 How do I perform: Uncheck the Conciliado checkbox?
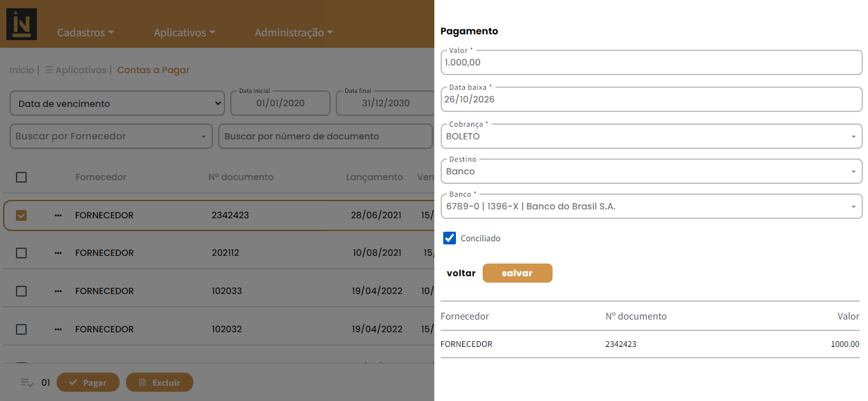pos(450,238)
